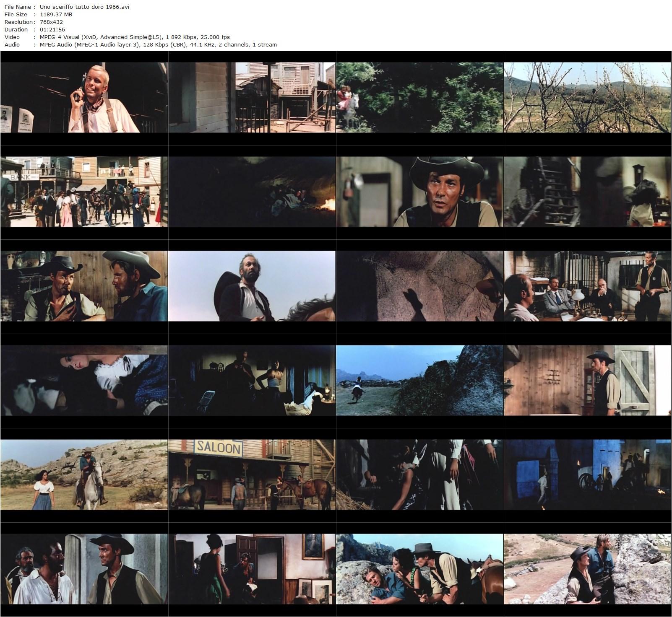The width and height of the screenshot is (672, 617).
Task: Select the close-up of man in black hat
Action: tap(419, 192)
